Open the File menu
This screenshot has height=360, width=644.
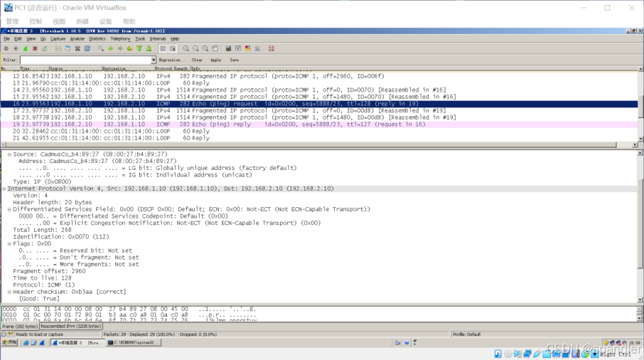click(6, 38)
